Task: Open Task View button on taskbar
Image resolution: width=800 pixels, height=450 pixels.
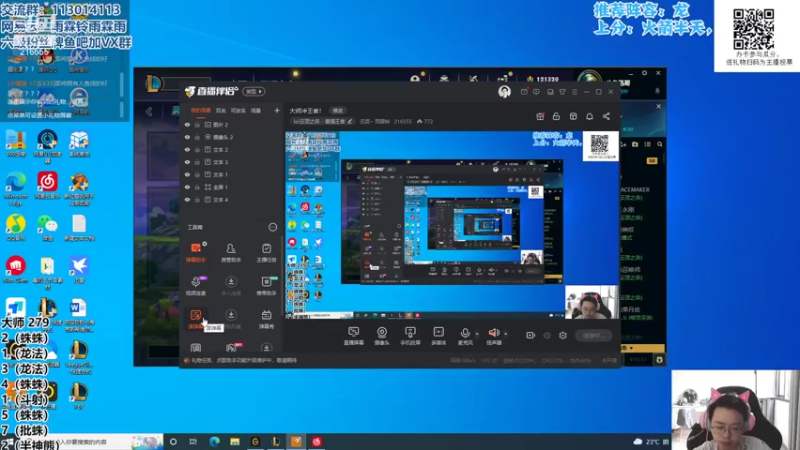Action: pos(193,441)
